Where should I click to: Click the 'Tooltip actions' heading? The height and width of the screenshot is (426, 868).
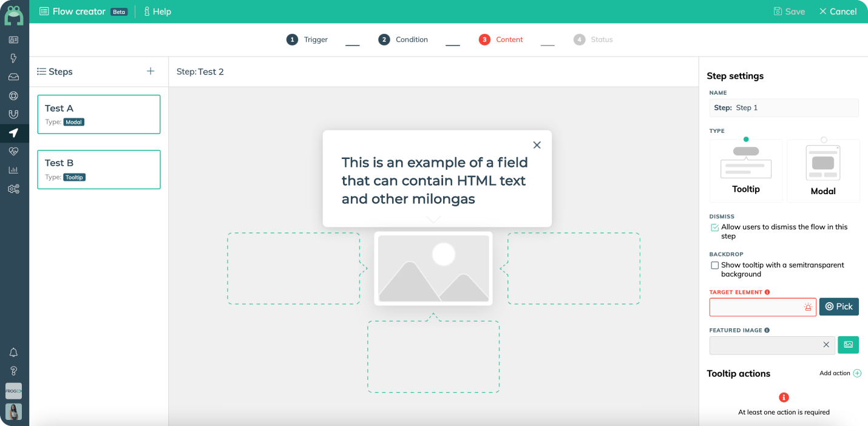[739, 373]
